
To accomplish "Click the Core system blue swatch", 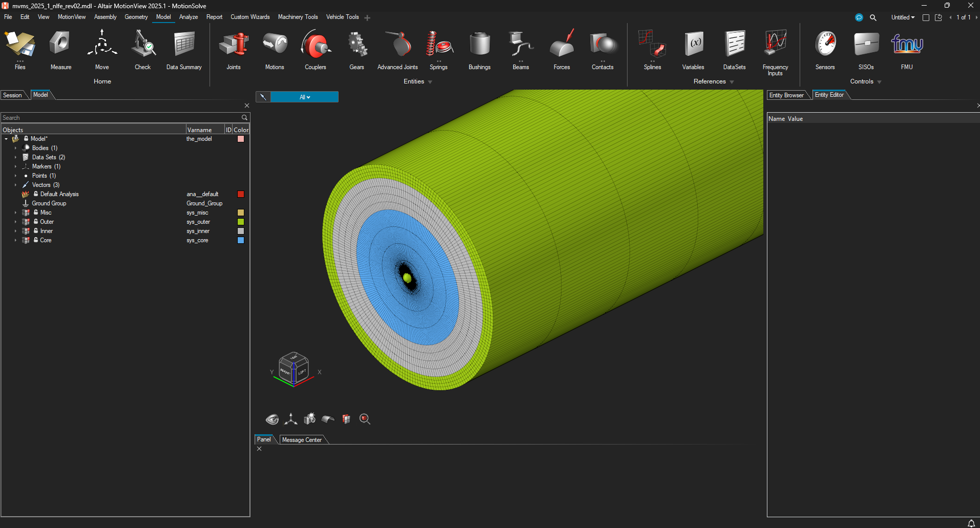I will (x=241, y=240).
